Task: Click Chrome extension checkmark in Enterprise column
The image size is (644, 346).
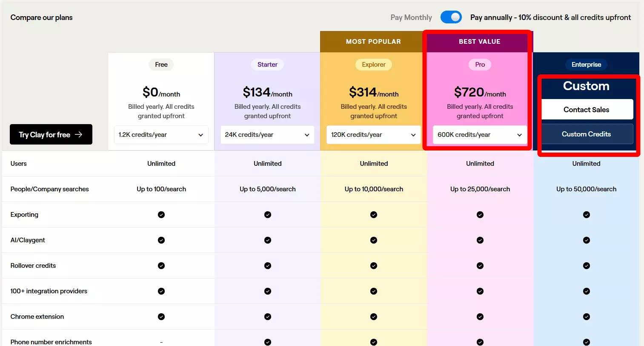Action: click(587, 317)
